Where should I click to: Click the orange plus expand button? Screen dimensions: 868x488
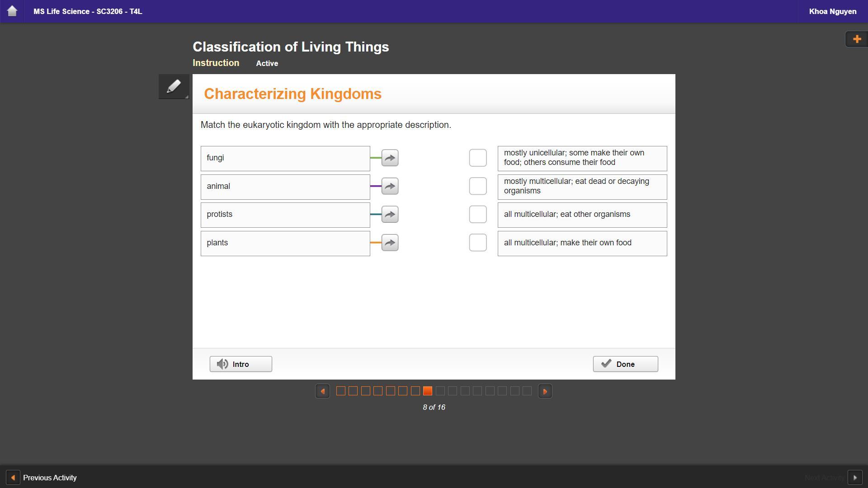[856, 39]
